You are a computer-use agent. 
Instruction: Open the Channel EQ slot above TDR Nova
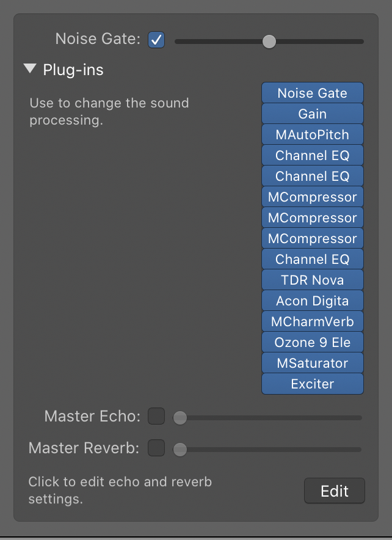[x=312, y=260]
